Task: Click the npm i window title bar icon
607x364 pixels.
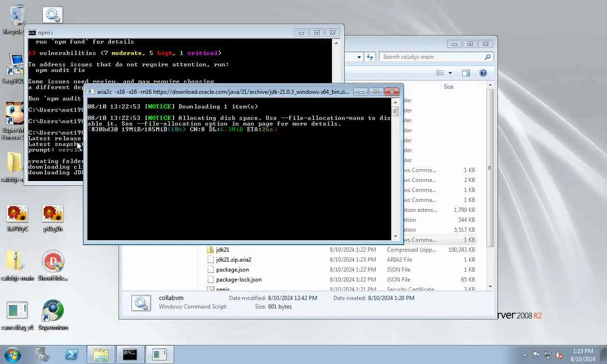Action: (32, 33)
